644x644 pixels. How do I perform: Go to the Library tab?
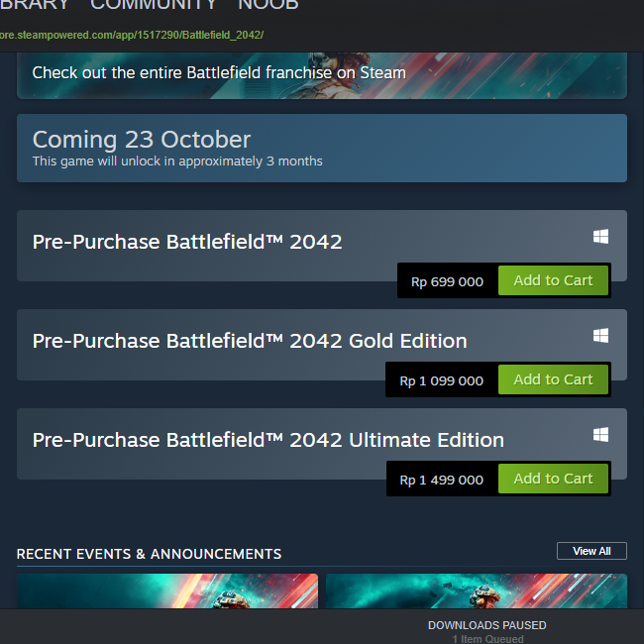[x=35, y=5]
